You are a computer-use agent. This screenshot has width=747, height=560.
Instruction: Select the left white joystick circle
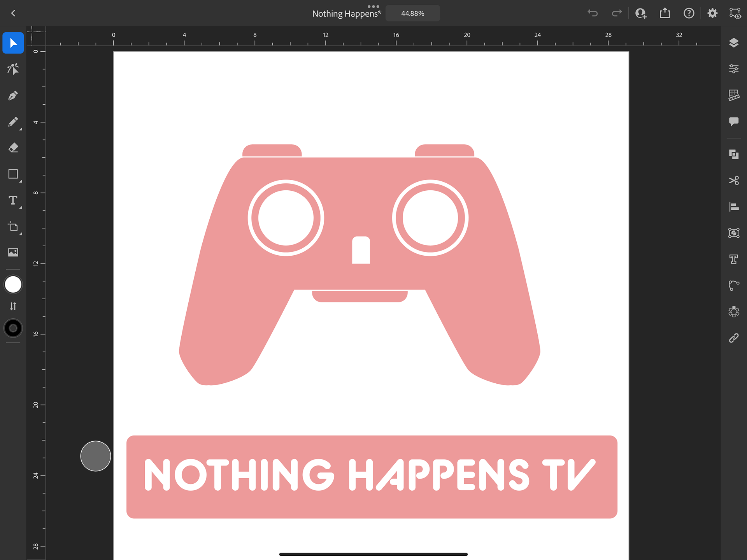(286, 218)
